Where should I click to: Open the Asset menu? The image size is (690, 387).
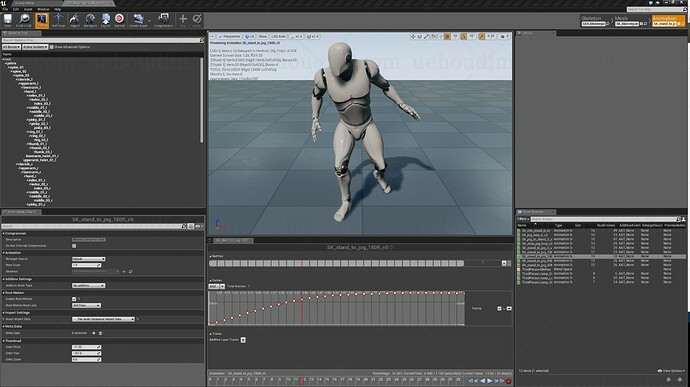28,9
